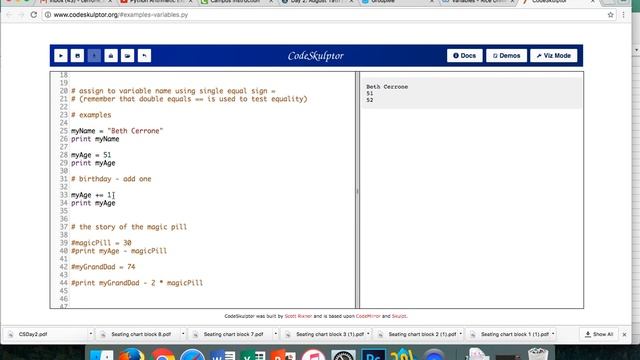Image resolution: width=640 pixels, height=360 pixels.
Task: Expand options arrow for Seating chart block 8.pdf
Action: coord(183,334)
